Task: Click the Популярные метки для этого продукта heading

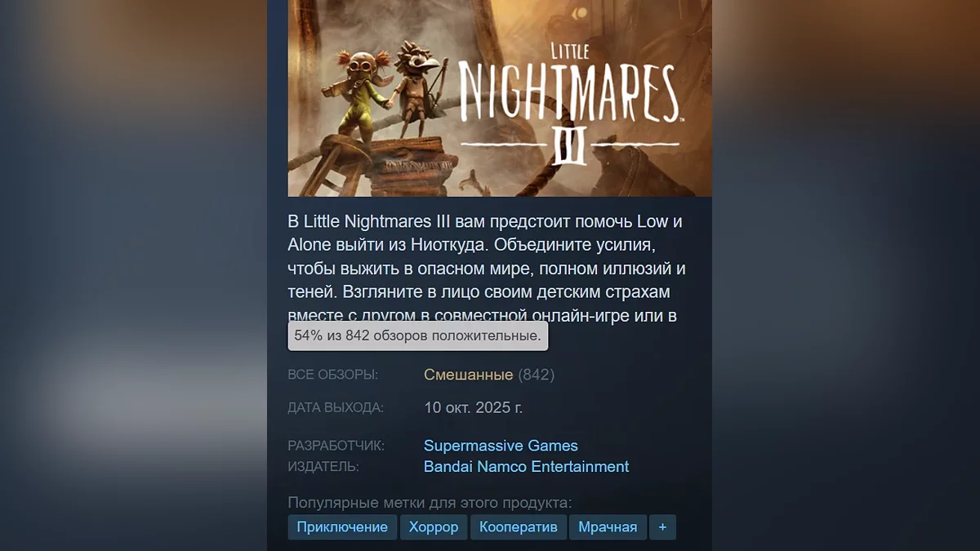Action: (x=430, y=503)
